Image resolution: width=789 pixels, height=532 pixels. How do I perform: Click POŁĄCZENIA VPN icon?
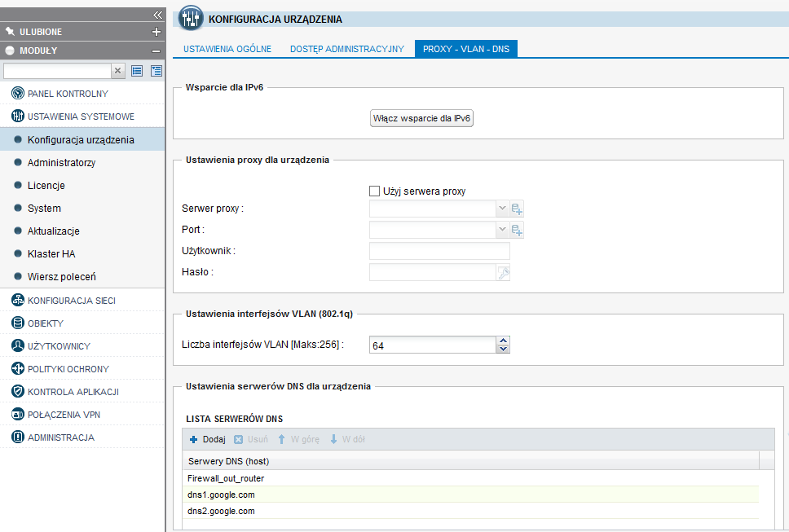coord(18,415)
